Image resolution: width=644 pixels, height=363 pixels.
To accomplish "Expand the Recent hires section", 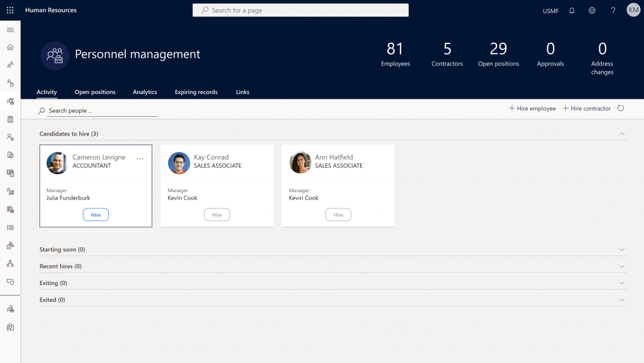I will pos(622,266).
